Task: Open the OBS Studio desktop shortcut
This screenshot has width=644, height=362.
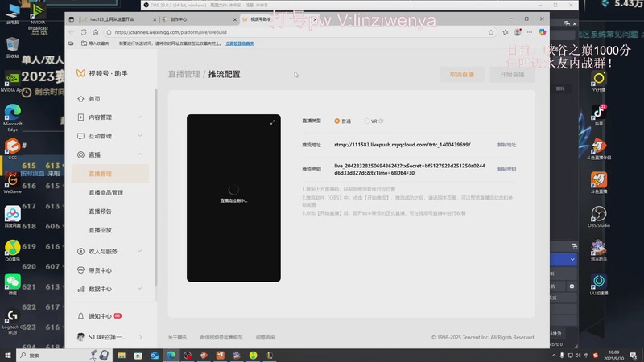Action: [x=599, y=216]
